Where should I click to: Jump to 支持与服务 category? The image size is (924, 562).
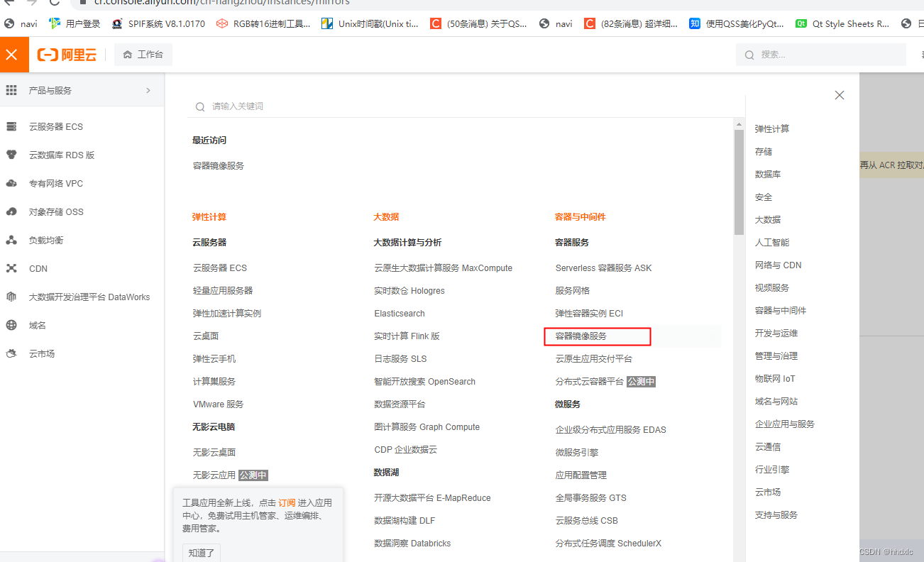click(776, 515)
